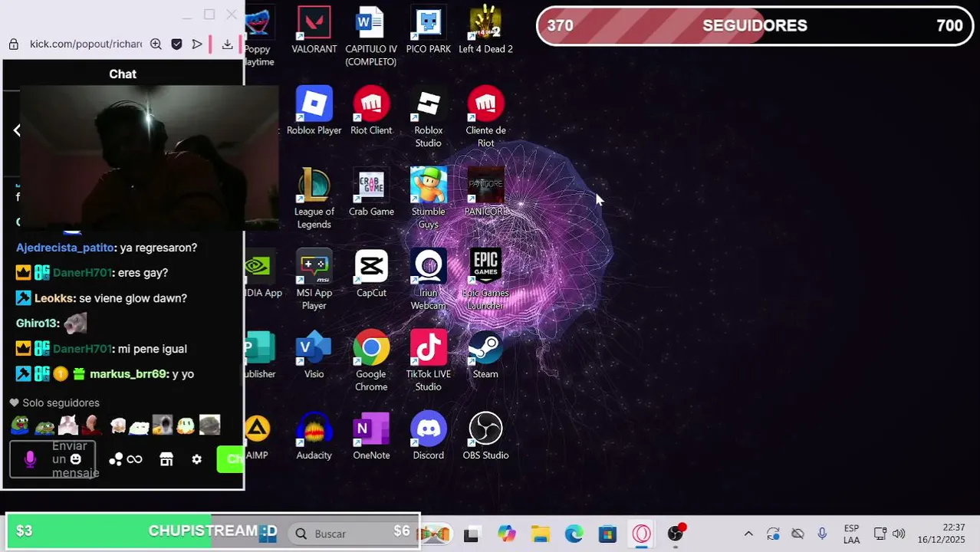Open the Iriun Webcam shortcut
This screenshot has height=552, width=980.
click(x=428, y=280)
